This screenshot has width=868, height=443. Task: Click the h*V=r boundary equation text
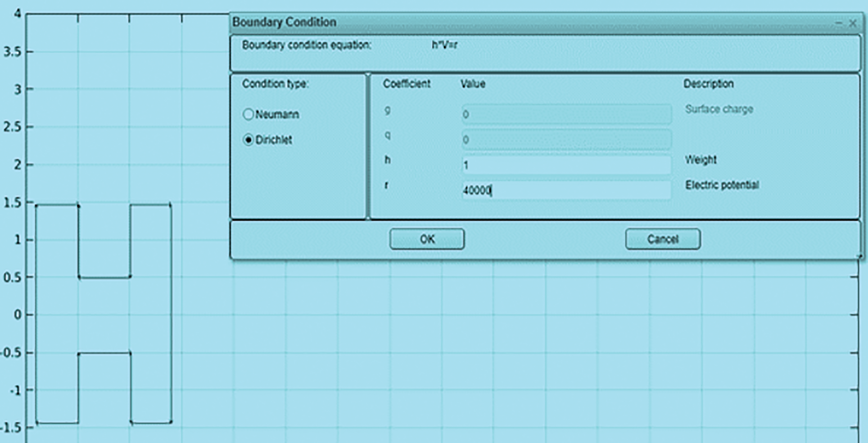[444, 45]
